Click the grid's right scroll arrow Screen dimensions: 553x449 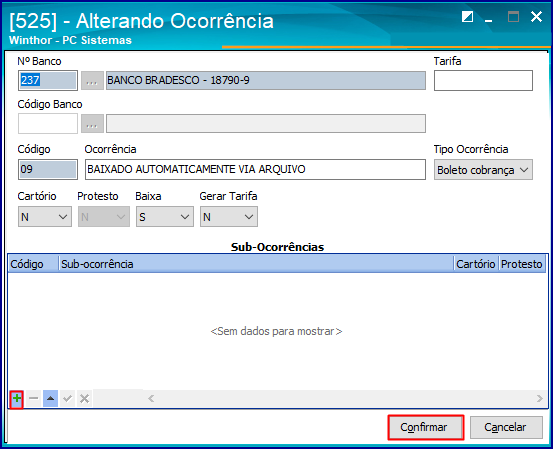[540, 399]
